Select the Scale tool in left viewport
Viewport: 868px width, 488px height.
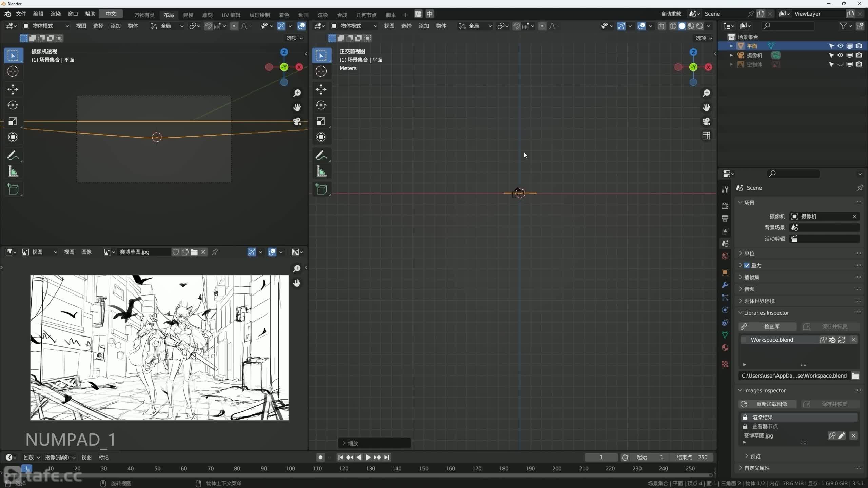(x=13, y=121)
